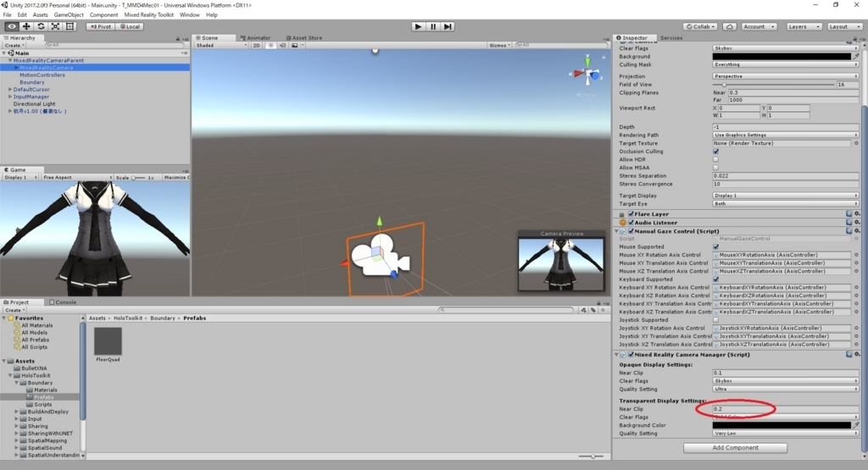
Task: Toggle scene audio icon
Action: point(282,46)
